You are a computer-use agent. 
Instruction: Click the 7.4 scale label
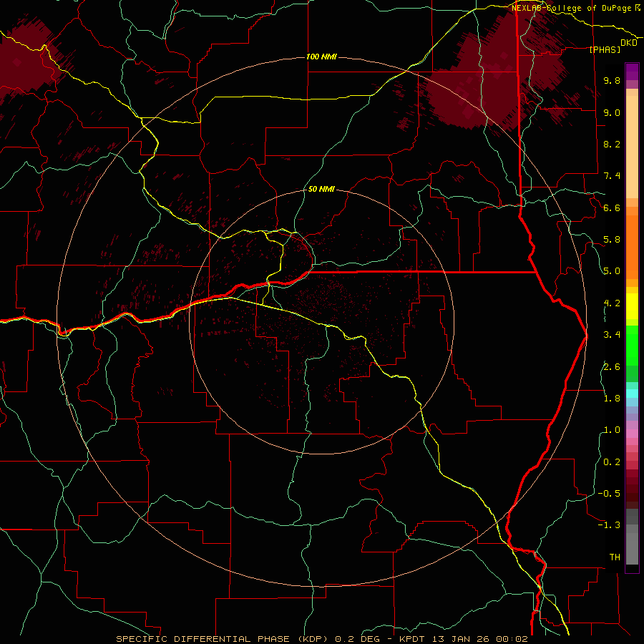(x=612, y=176)
